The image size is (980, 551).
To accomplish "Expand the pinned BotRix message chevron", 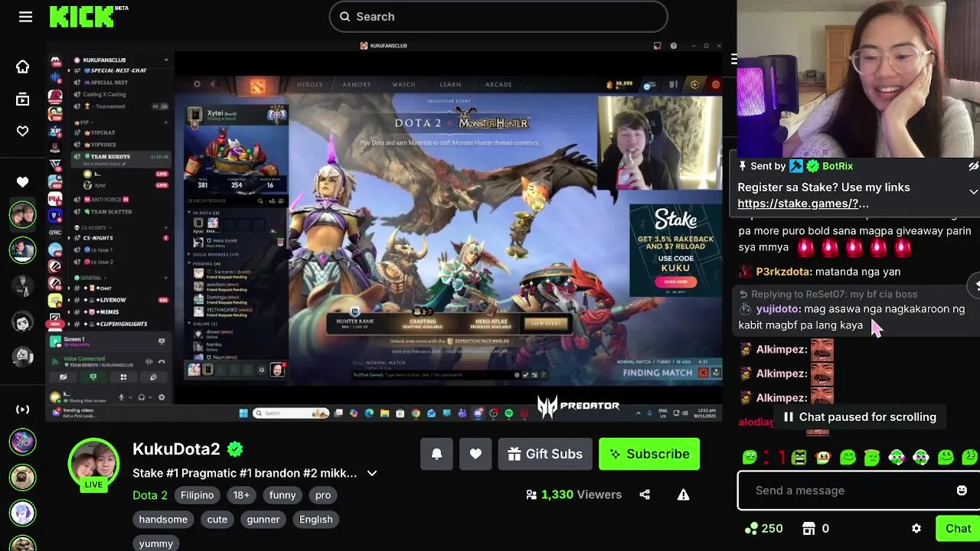I will [973, 191].
